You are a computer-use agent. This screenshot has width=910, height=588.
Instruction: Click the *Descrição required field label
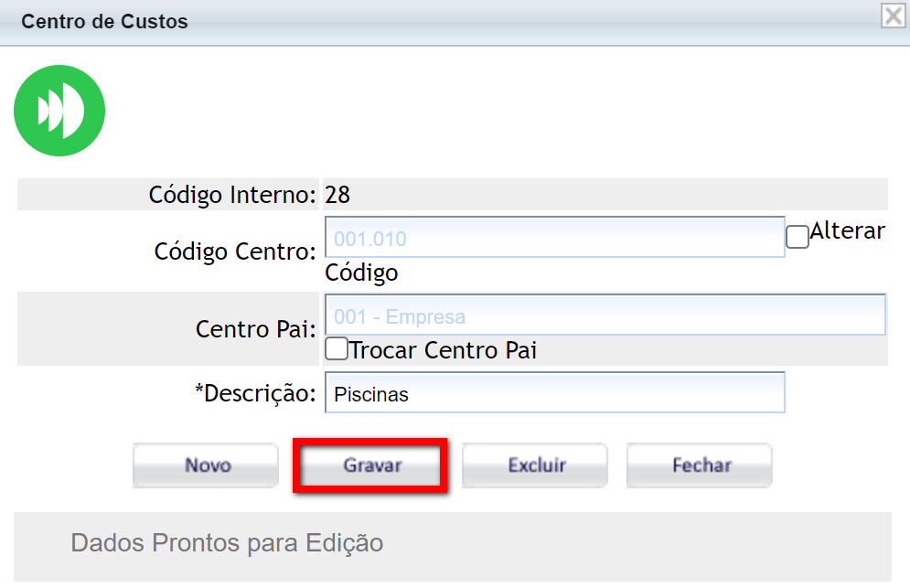[x=254, y=393]
